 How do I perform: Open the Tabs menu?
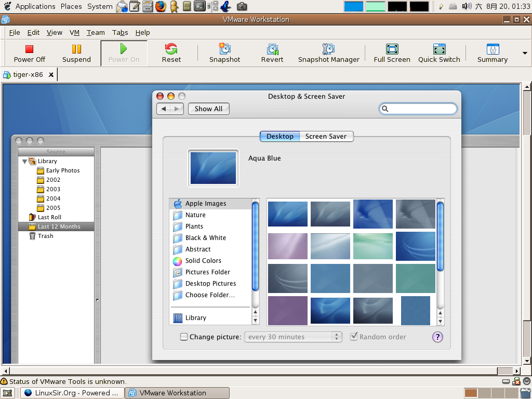click(x=120, y=33)
